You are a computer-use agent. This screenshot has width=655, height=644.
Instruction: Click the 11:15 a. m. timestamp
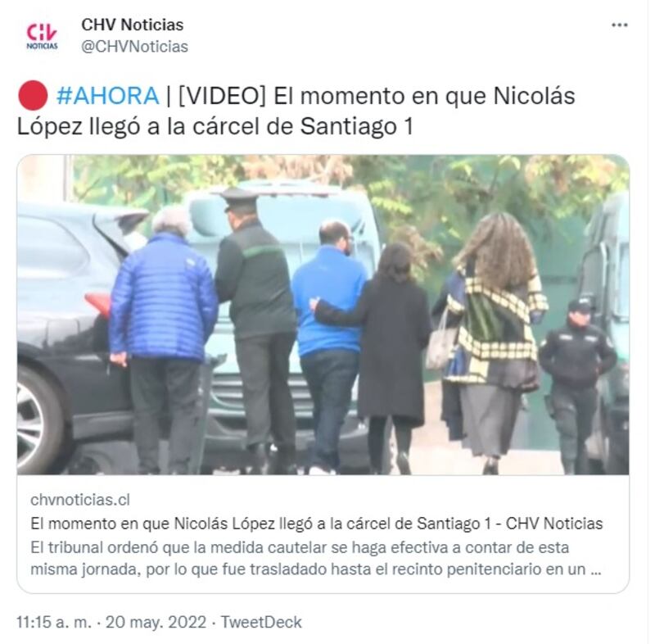(x=54, y=622)
